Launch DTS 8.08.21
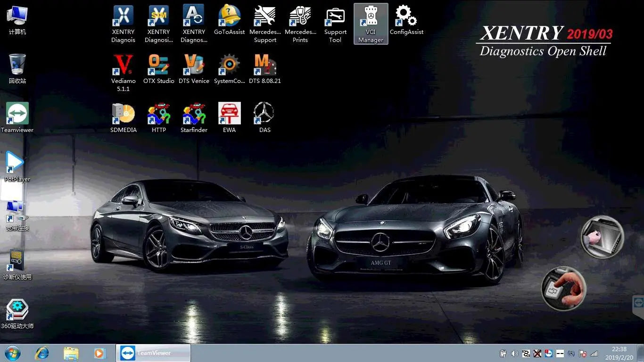 point(264,66)
